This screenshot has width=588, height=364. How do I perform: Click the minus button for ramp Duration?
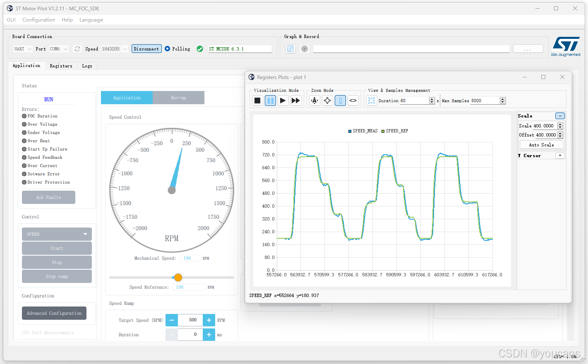172,335
